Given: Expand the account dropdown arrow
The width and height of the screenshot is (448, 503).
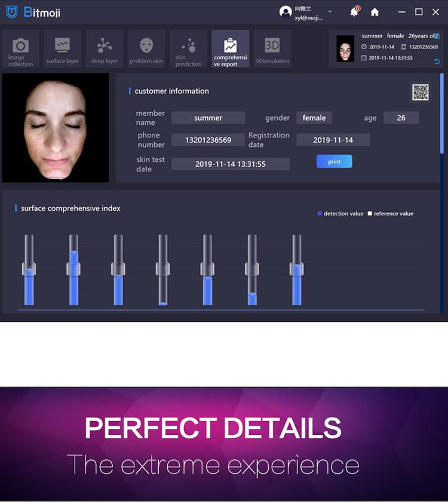Looking at the screenshot, I should click(330, 12).
